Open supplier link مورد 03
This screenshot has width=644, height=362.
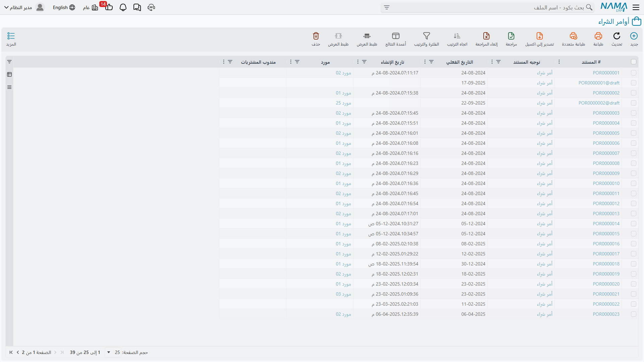point(343,294)
